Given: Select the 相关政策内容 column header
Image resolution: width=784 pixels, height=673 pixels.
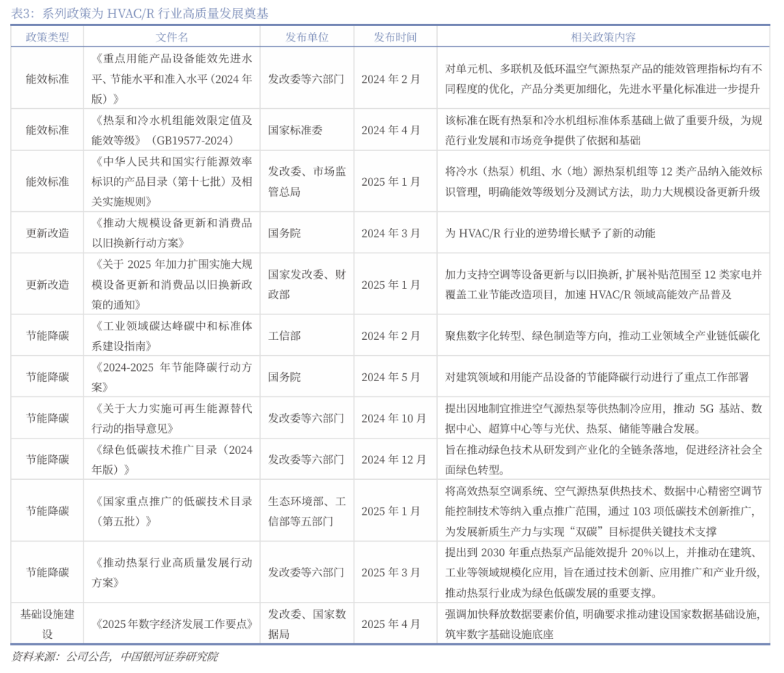Looking at the screenshot, I should pos(603,37).
